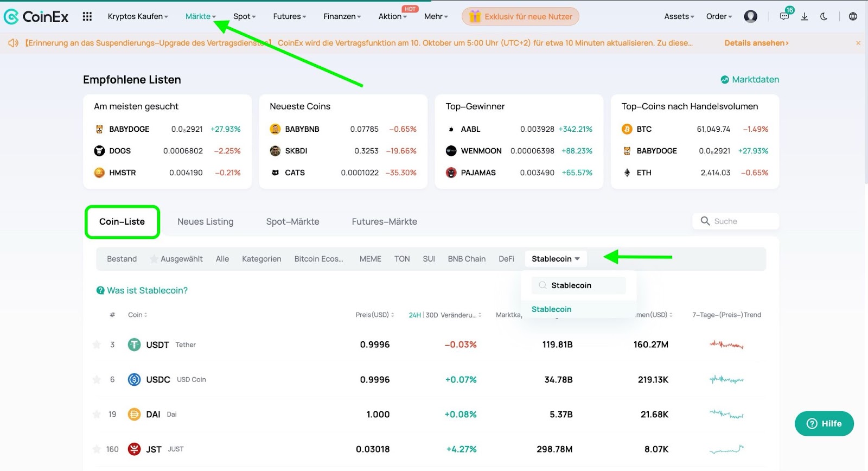Click the DOGS coin icon

[99, 151]
